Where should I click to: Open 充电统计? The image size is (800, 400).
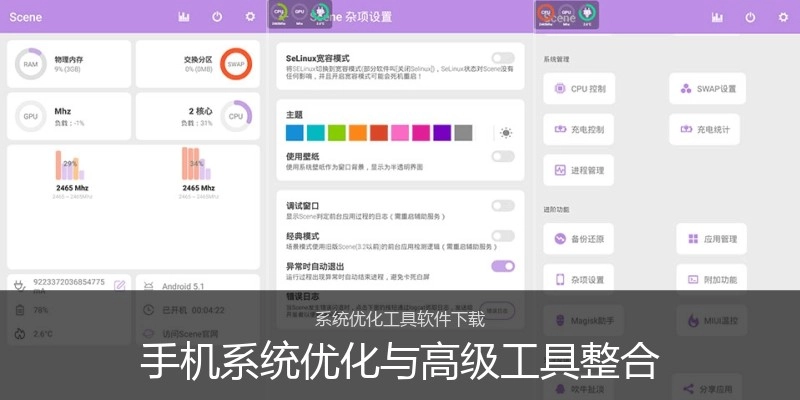(x=705, y=130)
